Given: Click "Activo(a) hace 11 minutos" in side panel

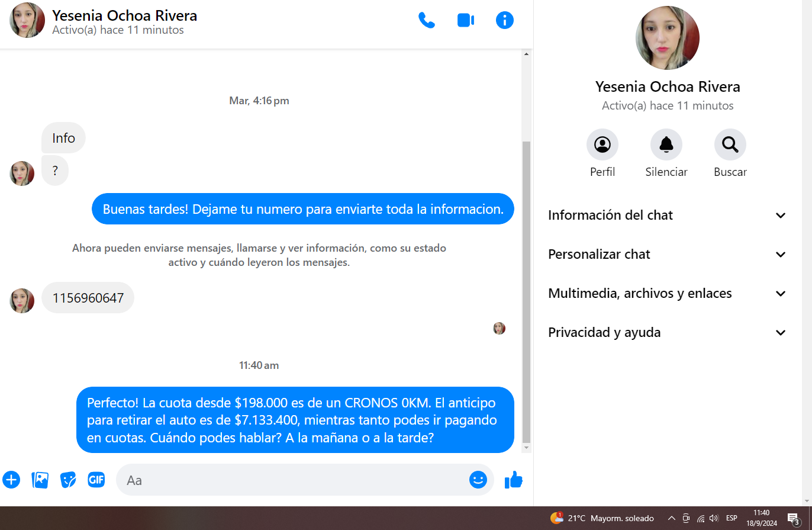Looking at the screenshot, I should tap(668, 106).
